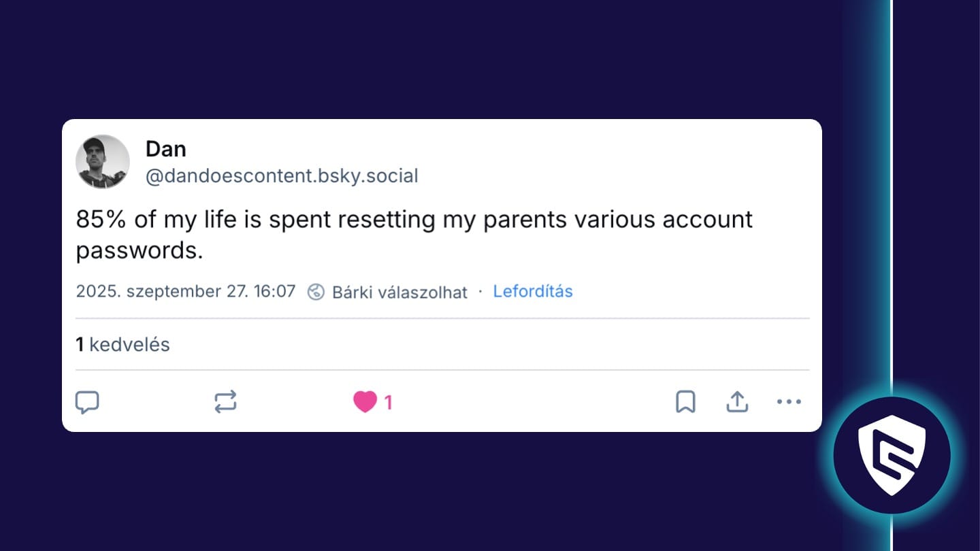
Task: Click the like count beside the heart
Action: 389,403
